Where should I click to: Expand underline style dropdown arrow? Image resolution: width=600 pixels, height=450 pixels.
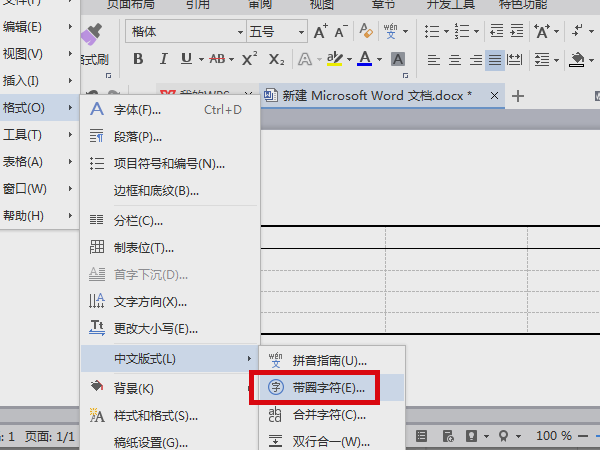(x=201, y=60)
